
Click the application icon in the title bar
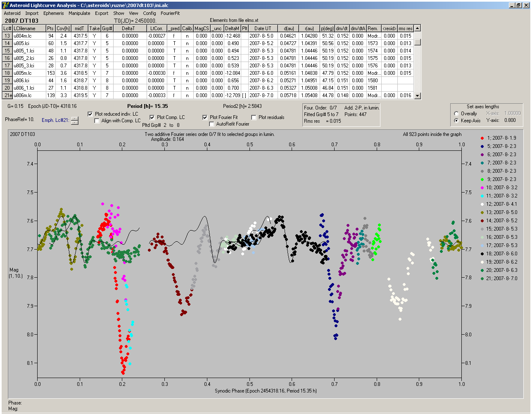(5, 5)
